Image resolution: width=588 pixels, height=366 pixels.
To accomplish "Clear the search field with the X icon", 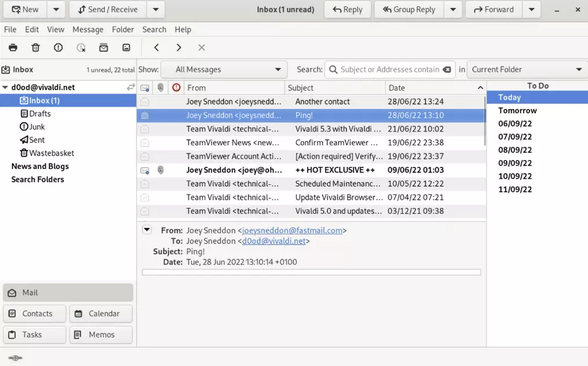I will click(x=447, y=69).
